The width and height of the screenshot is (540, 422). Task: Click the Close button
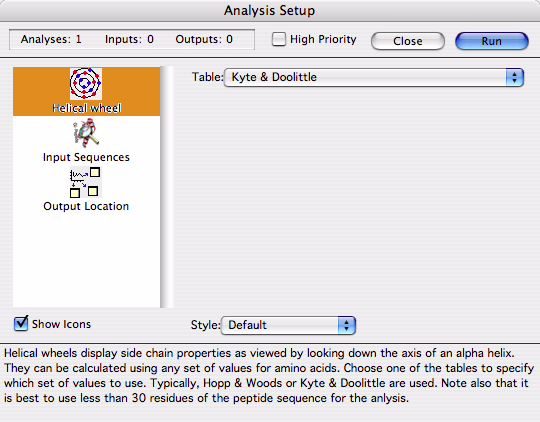pyautogui.click(x=408, y=41)
